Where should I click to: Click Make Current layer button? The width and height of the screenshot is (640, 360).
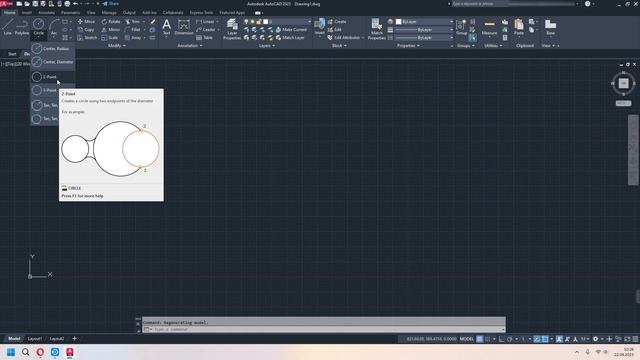click(x=291, y=30)
